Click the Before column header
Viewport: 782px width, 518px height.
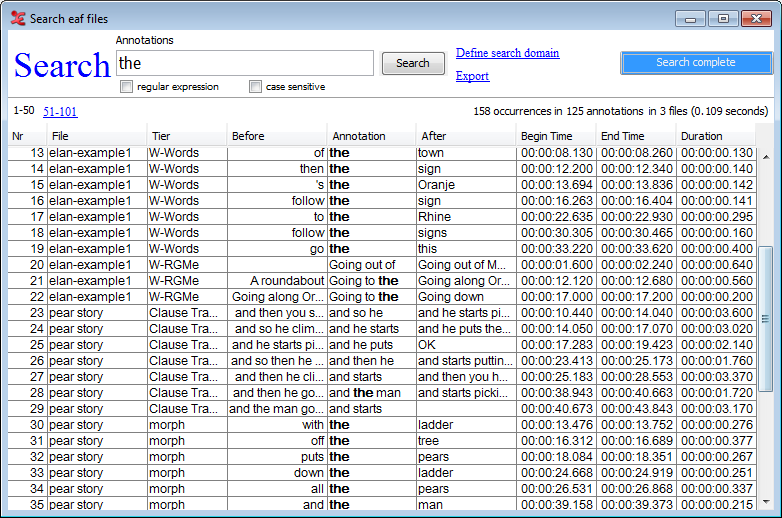277,136
